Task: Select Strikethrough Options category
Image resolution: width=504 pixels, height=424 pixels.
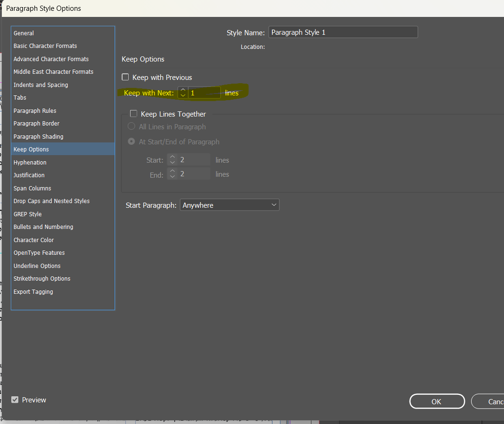Action: tap(62, 279)
